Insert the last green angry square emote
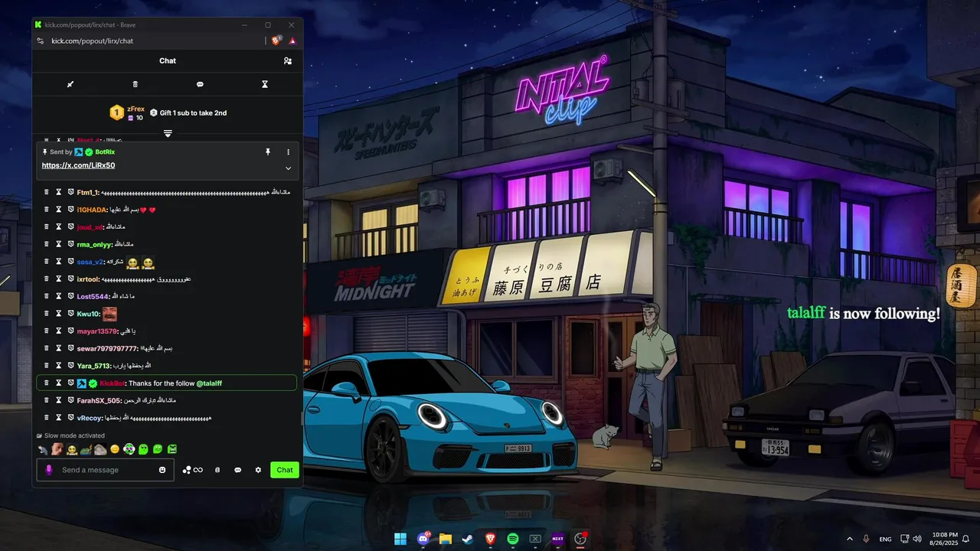980x551 pixels. pyautogui.click(x=172, y=449)
